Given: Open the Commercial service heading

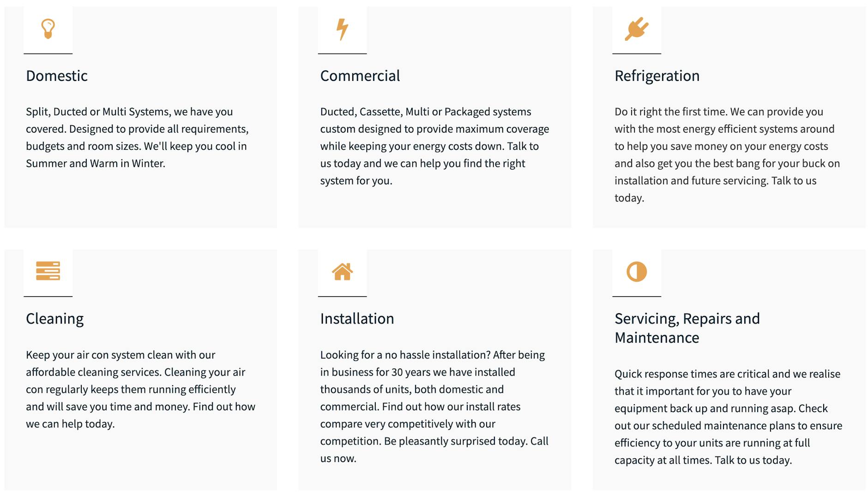Looking at the screenshot, I should [x=360, y=76].
